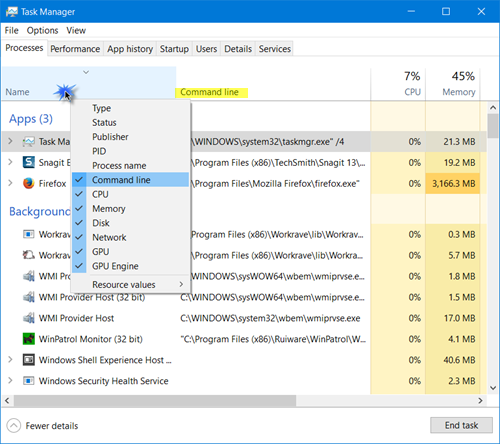Click the WinPatrol Monitor icon
Viewport: 500px width, 444px height.
(x=29, y=339)
